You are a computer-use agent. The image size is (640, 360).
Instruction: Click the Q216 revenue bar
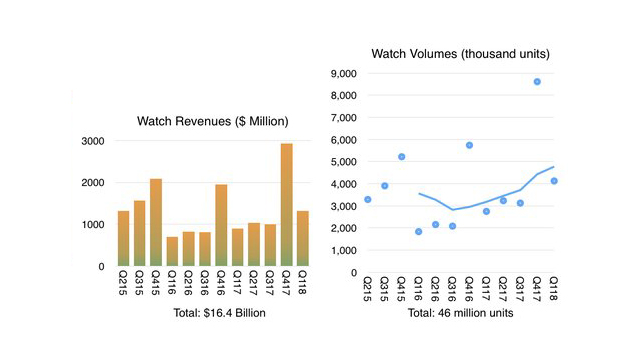click(x=189, y=249)
